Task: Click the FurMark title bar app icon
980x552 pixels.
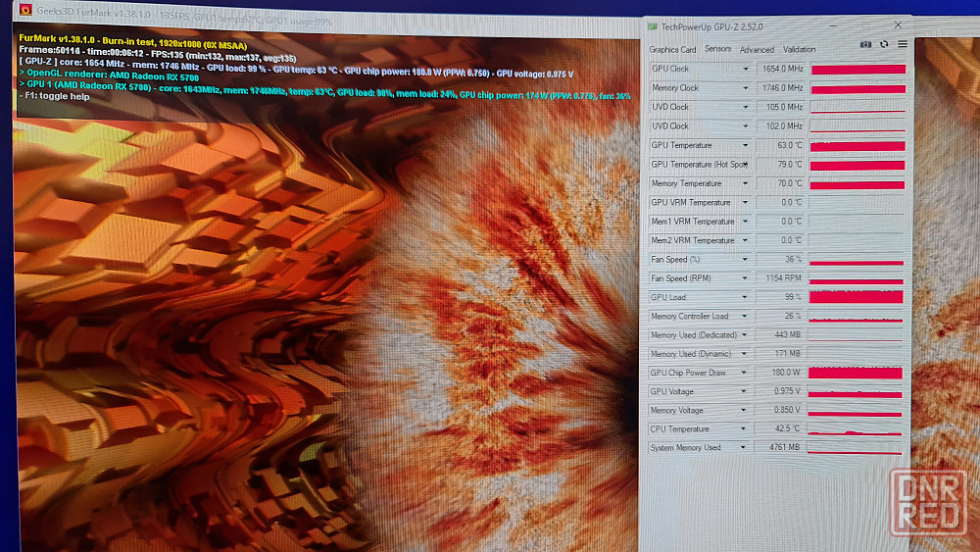Action: pyautogui.click(x=26, y=22)
